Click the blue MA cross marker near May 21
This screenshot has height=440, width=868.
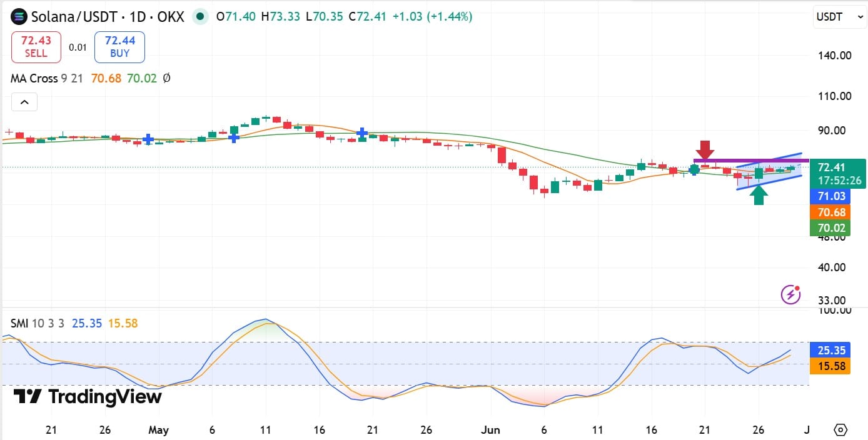tap(362, 132)
